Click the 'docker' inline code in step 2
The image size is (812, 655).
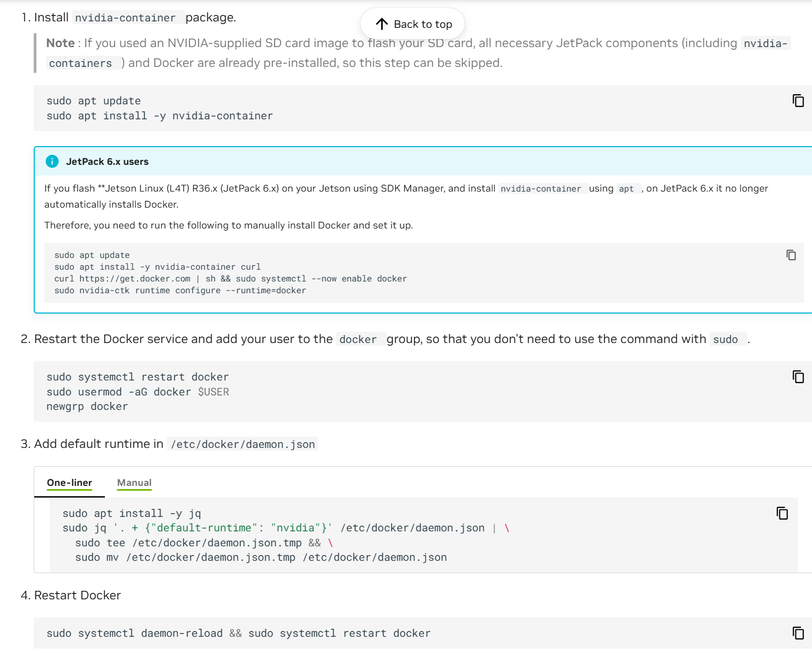pos(361,339)
